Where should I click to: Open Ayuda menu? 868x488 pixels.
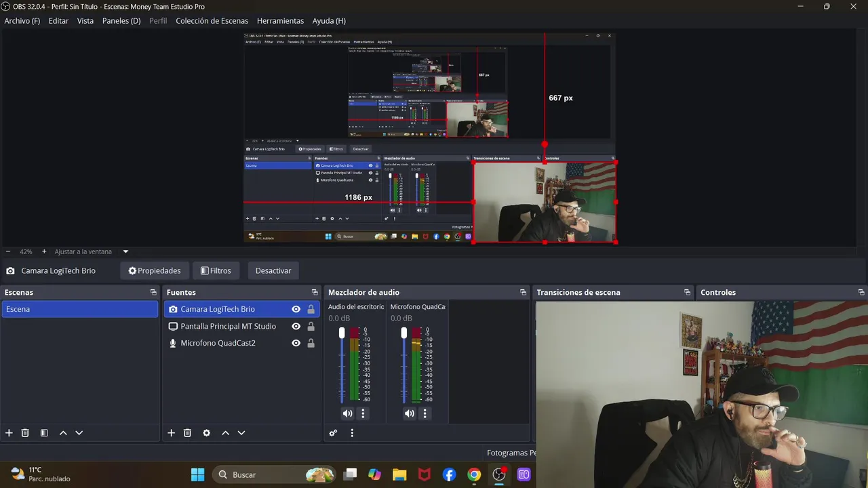(x=329, y=21)
